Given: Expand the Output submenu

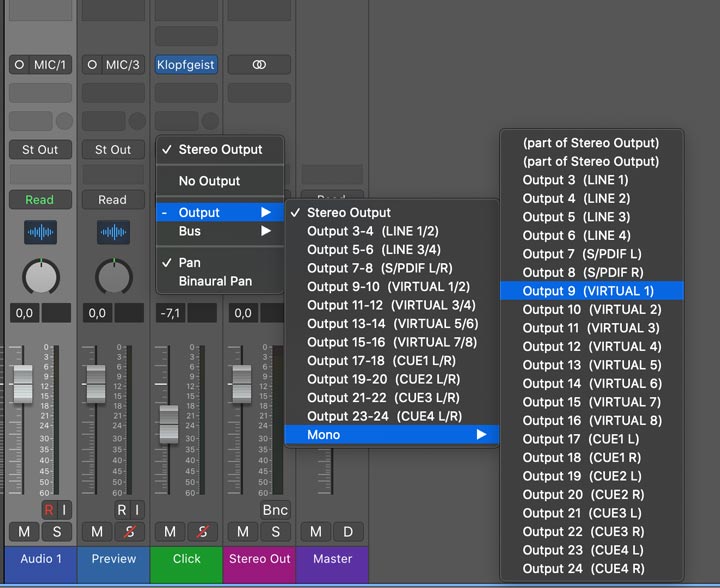Looking at the screenshot, I should [x=220, y=213].
